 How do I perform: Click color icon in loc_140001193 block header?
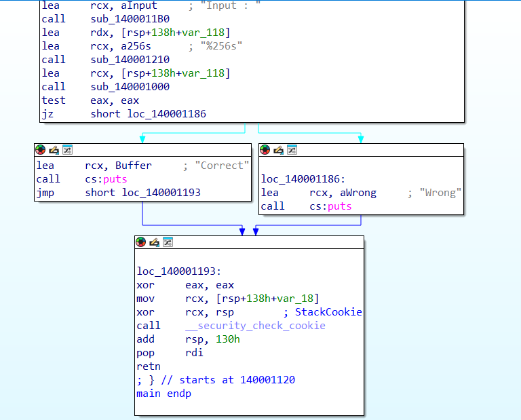[141, 242]
